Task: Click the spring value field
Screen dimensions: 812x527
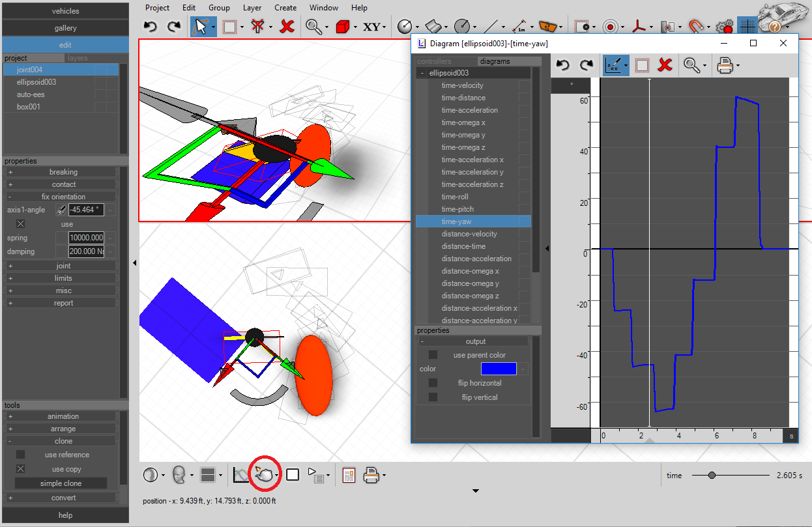Action: [x=86, y=238]
